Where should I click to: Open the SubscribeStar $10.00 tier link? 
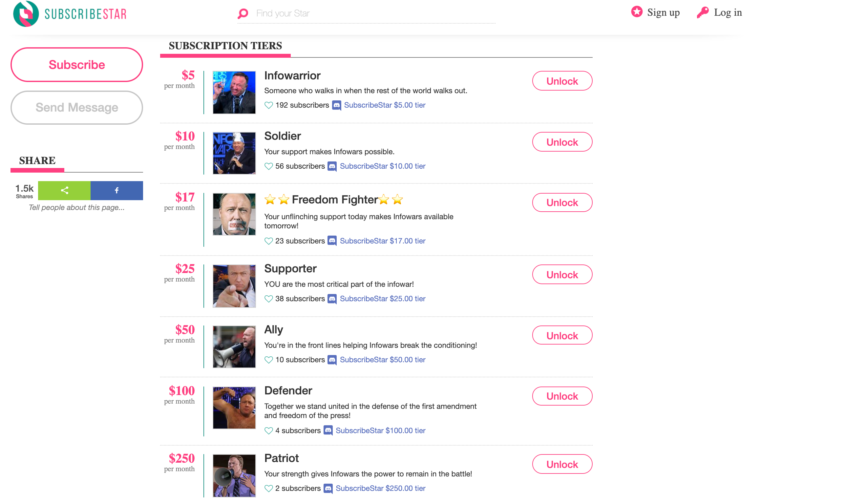coord(382,166)
